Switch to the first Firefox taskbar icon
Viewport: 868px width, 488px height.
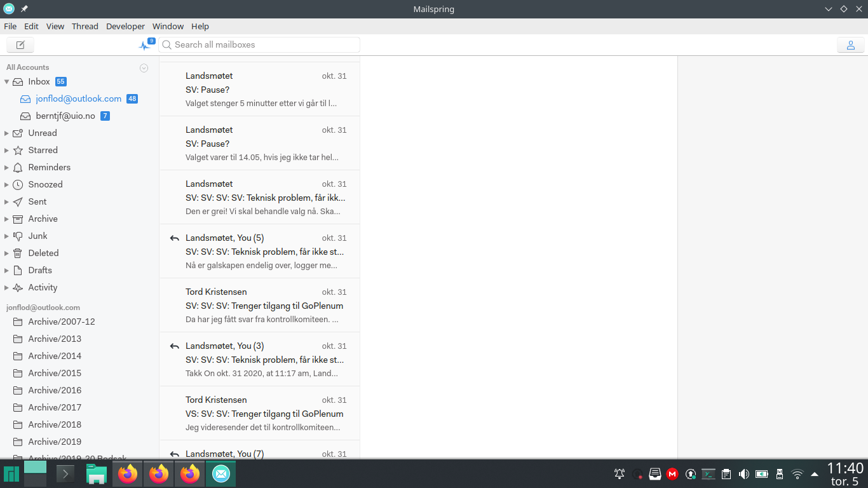[128, 474]
